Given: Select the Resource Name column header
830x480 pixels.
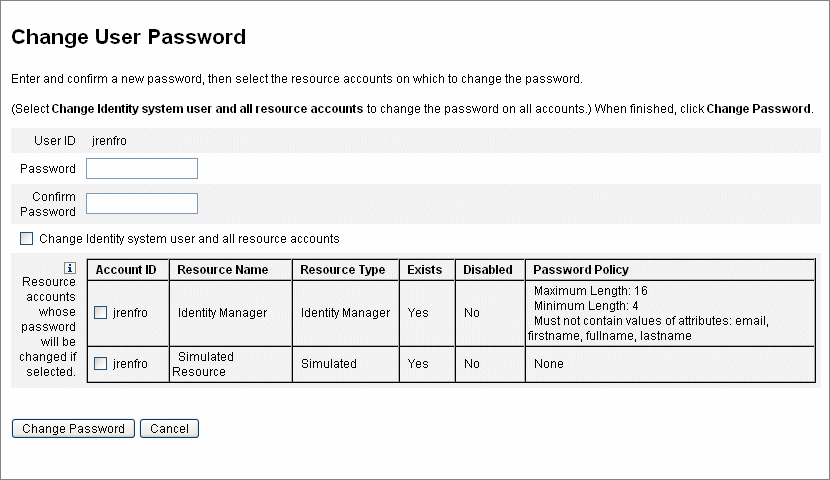Looking at the screenshot, I should 223,270.
